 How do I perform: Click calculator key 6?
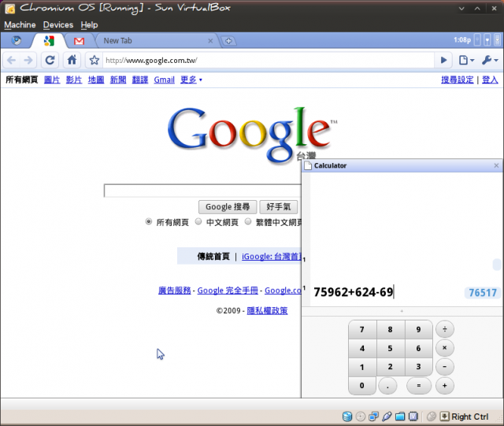coord(418,348)
